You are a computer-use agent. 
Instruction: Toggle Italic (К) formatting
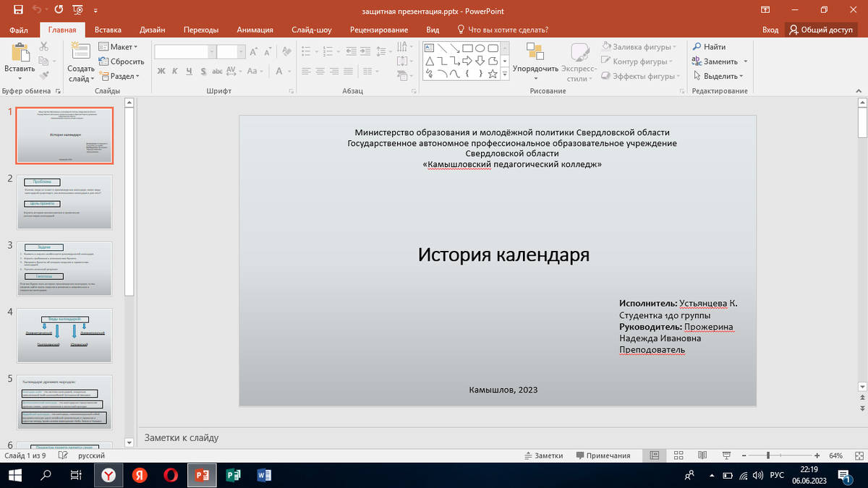click(x=176, y=72)
